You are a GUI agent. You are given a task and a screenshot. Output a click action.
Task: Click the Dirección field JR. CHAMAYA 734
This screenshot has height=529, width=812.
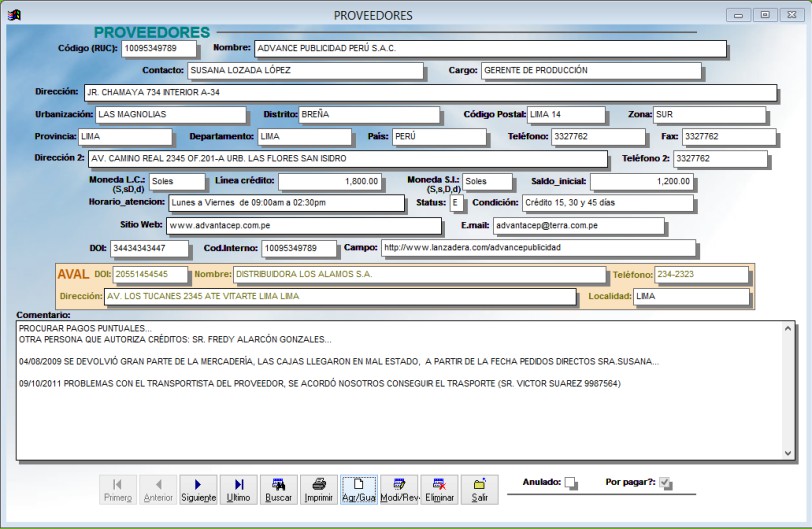[x=430, y=93]
